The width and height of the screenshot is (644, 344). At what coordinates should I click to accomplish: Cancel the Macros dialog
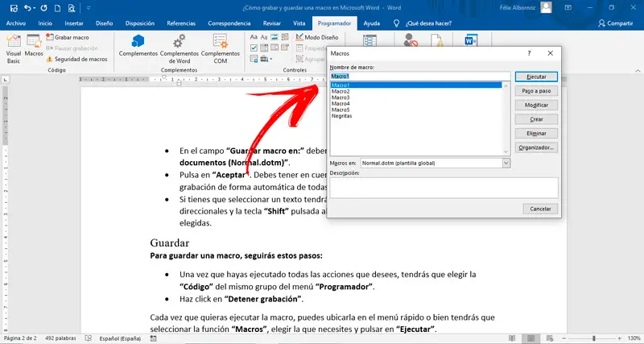coord(540,209)
